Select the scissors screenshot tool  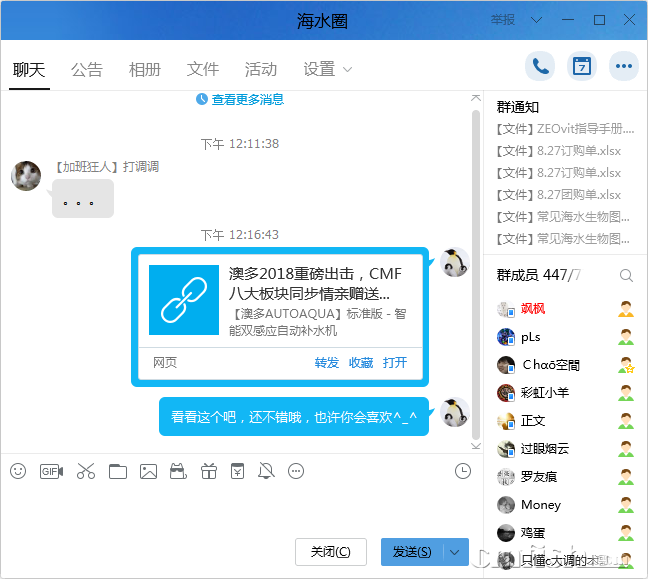(x=85, y=471)
